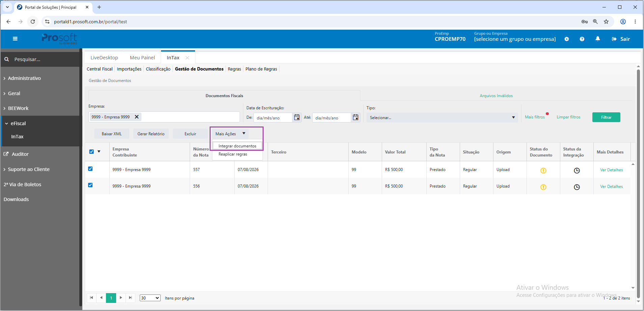Viewport: 644px width, 311px height.
Task: Click document status warning icon for nota 557
Action: 543,170
